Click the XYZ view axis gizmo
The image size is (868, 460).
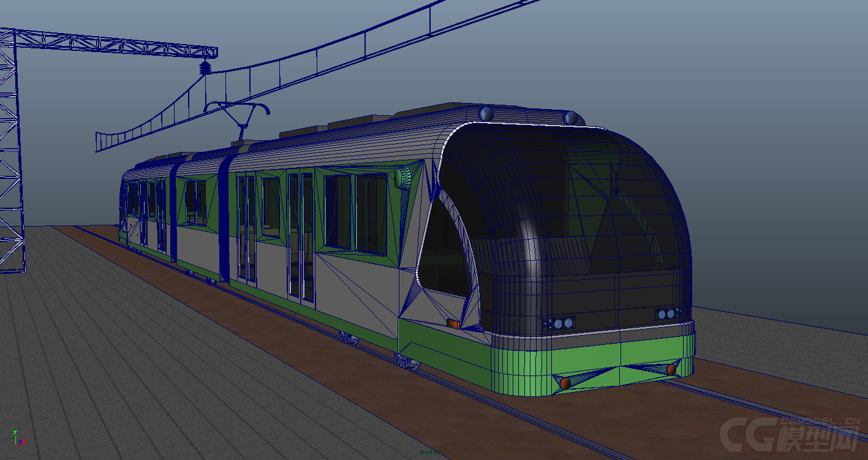point(18,437)
